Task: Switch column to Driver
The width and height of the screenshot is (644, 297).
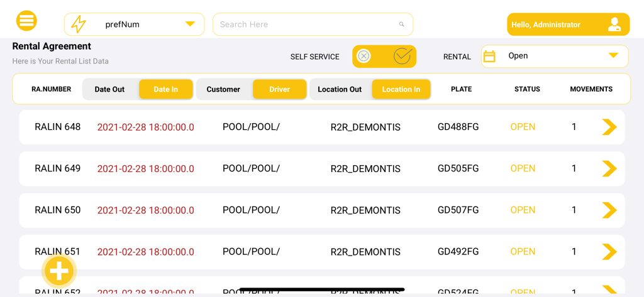Action: (x=280, y=89)
